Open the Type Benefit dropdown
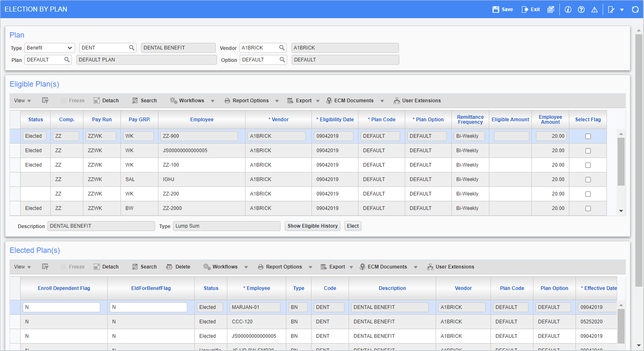Image resolution: width=644 pixels, height=351 pixels. (x=50, y=48)
